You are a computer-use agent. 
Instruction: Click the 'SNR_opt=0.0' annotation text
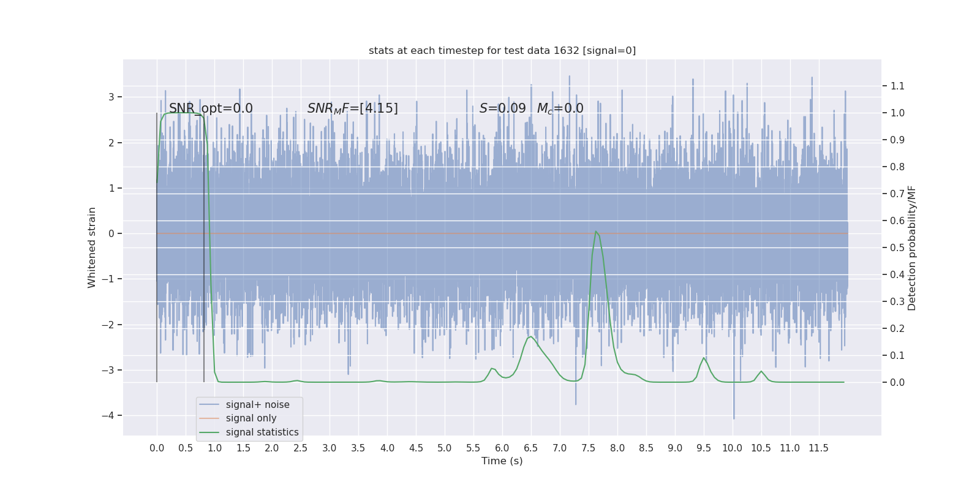tap(211, 108)
